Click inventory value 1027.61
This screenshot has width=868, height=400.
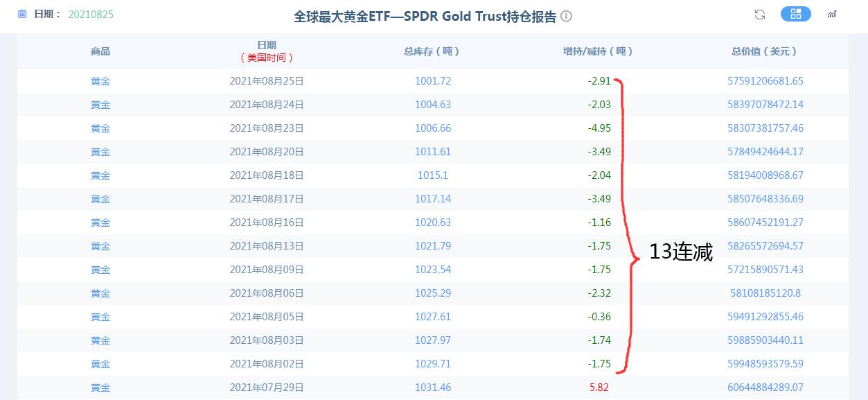[433, 317]
